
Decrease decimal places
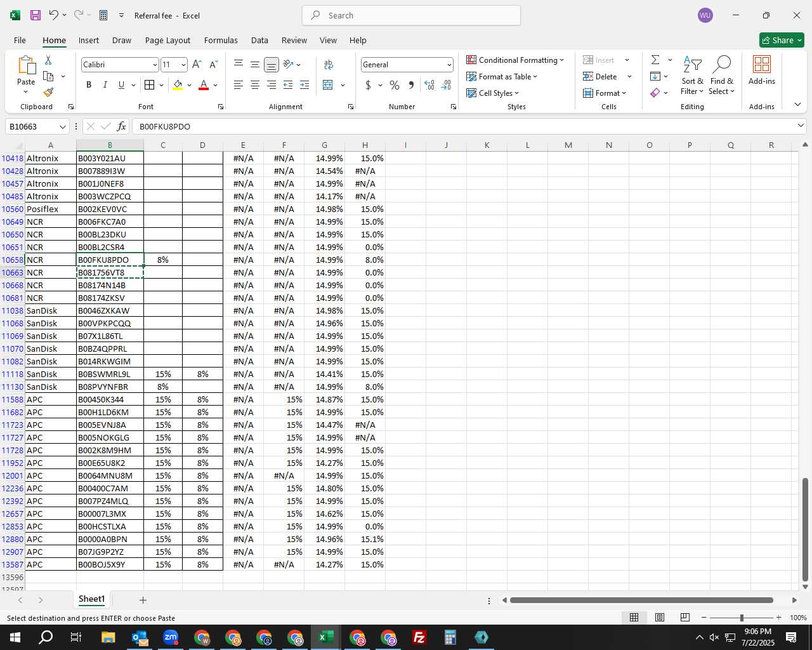tap(446, 85)
